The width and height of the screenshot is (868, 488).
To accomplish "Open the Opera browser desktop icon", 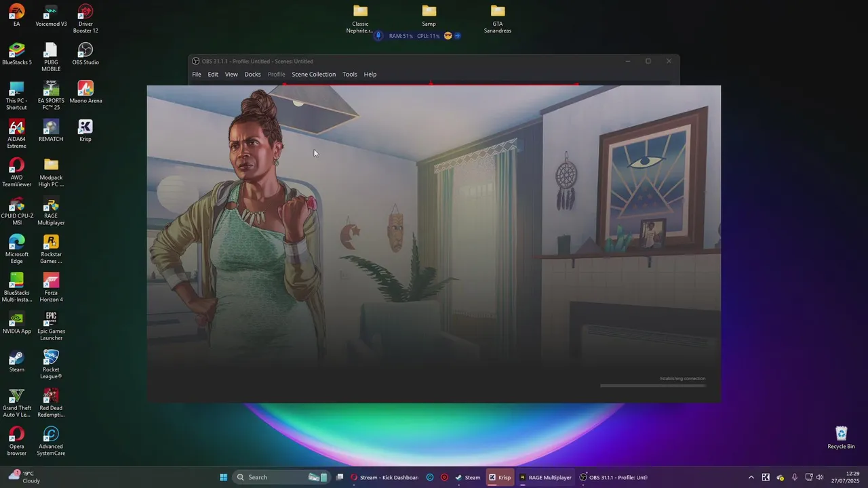I will [16, 441].
